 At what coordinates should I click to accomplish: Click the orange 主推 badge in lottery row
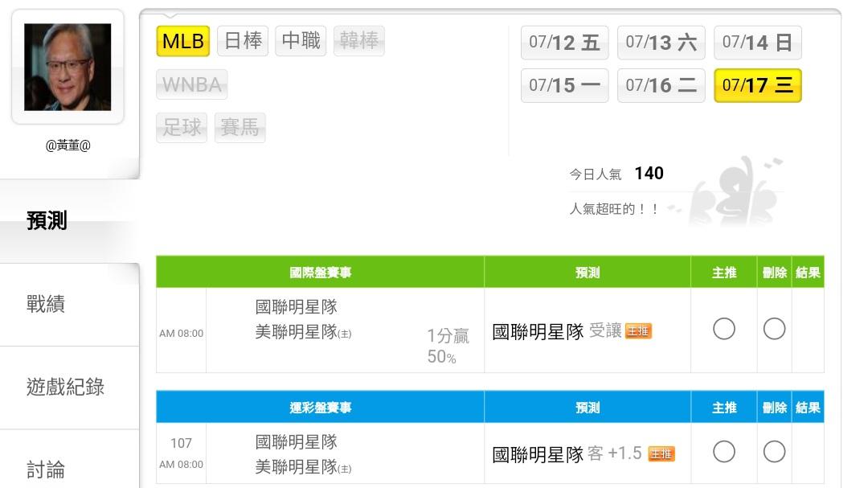661,453
